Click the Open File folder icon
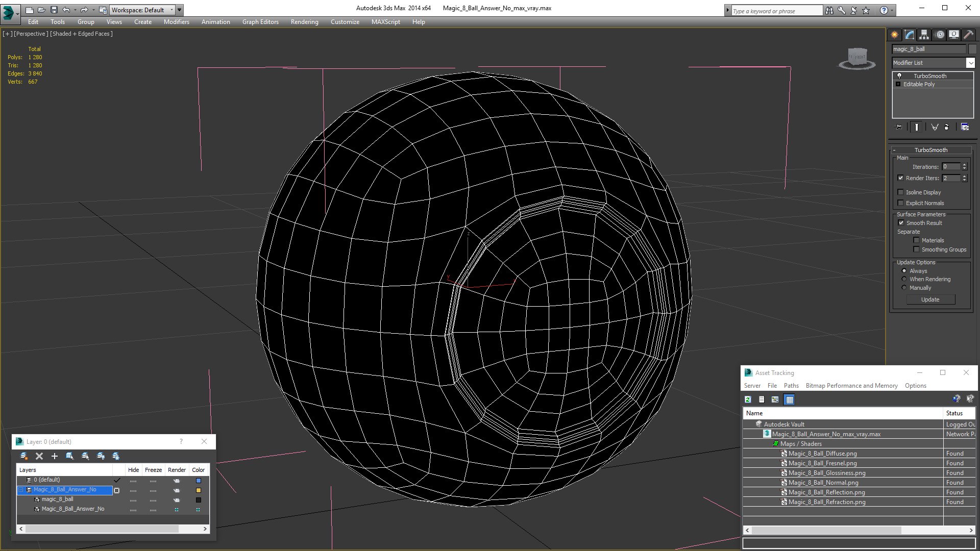This screenshot has width=980, height=551. (42, 10)
